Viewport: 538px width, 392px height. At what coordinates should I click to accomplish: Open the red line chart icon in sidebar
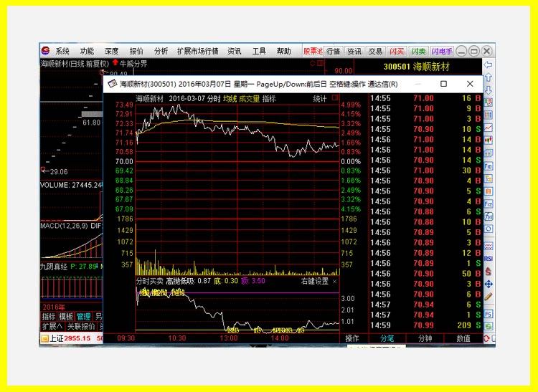tap(489, 128)
